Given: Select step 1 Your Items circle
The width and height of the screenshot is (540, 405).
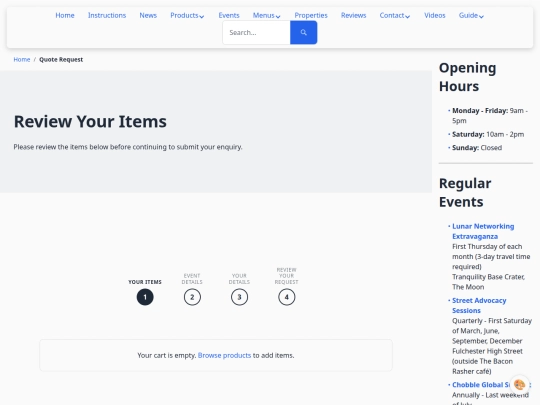Looking at the screenshot, I should click(145, 297).
